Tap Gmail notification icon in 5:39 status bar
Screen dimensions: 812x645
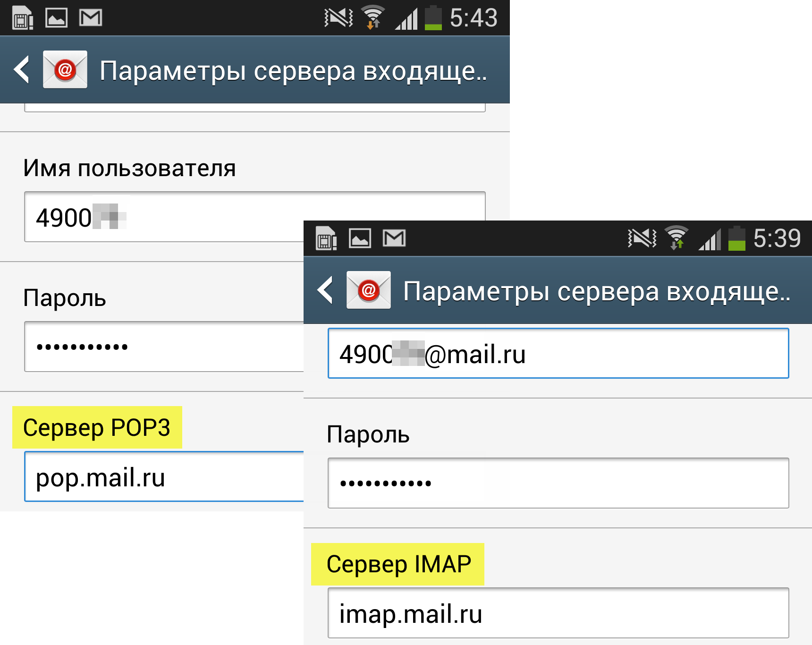coord(394,238)
